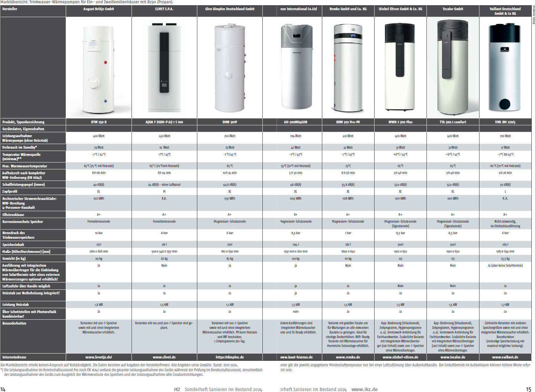Open the www.stiebel-eltron.de link
This screenshot has width=535, height=392.
pyautogui.click(x=401, y=357)
